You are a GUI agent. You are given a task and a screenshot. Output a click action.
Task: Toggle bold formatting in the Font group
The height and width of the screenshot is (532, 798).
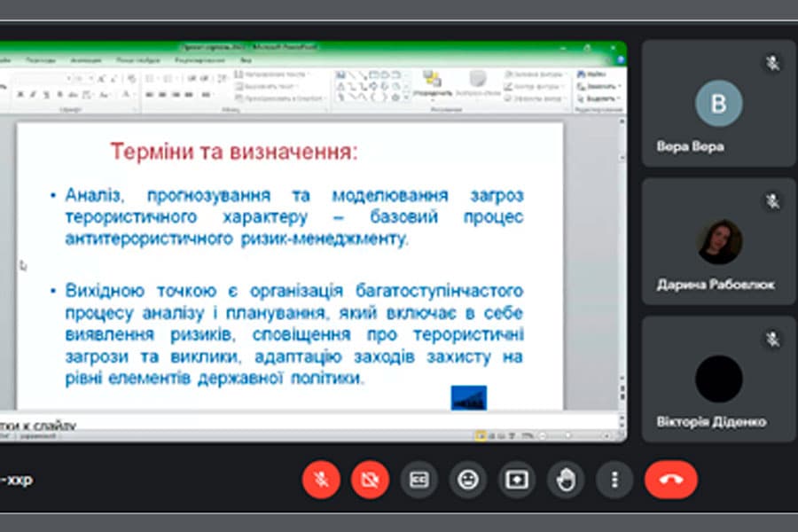pos(20,95)
